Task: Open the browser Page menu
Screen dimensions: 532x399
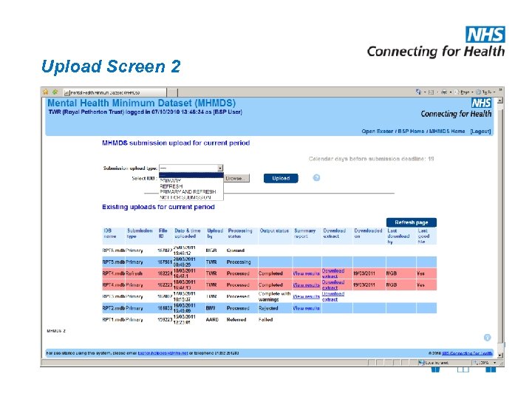Action: [463, 92]
